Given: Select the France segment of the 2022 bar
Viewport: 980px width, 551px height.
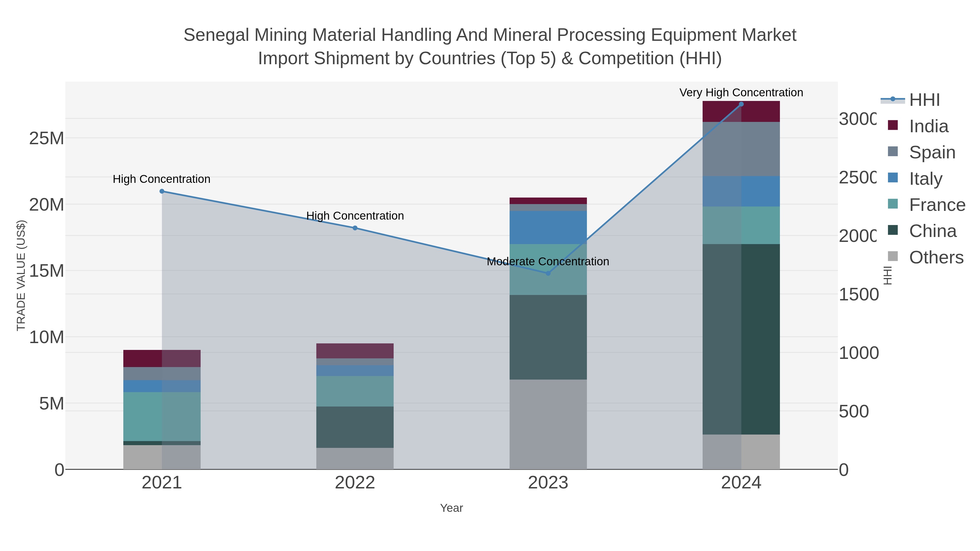Looking at the screenshot, I should click(x=355, y=392).
